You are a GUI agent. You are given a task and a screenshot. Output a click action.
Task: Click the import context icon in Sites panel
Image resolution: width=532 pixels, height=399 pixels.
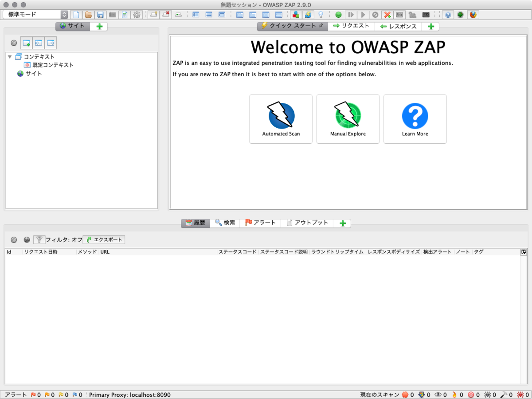[39, 43]
